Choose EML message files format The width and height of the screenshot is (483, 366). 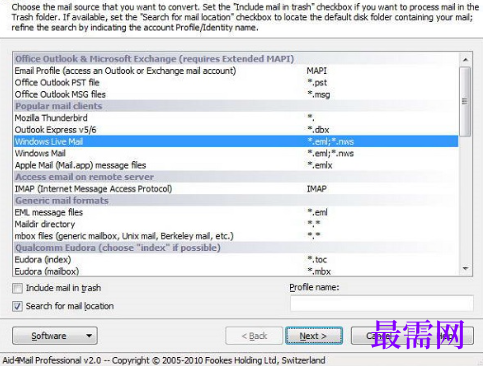[x=236, y=212]
